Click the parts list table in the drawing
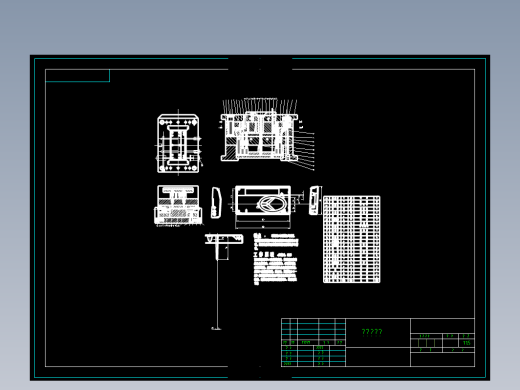This screenshot has width=520, height=390. point(352,239)
